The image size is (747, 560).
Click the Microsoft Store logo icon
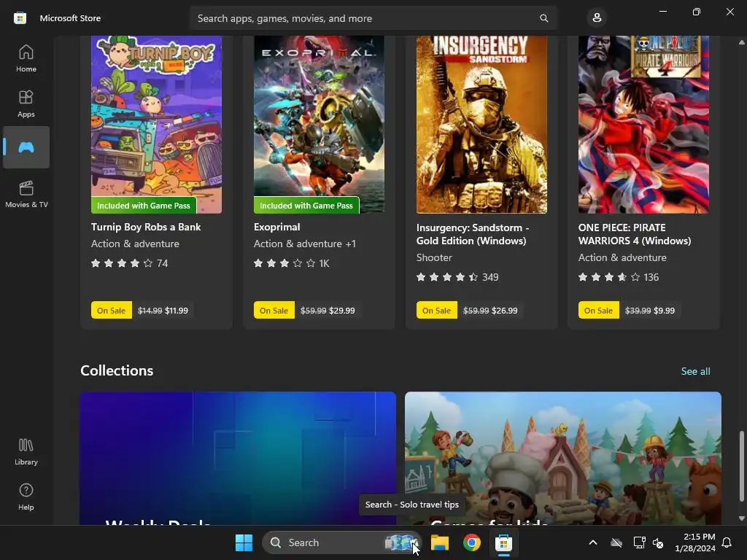20,18
